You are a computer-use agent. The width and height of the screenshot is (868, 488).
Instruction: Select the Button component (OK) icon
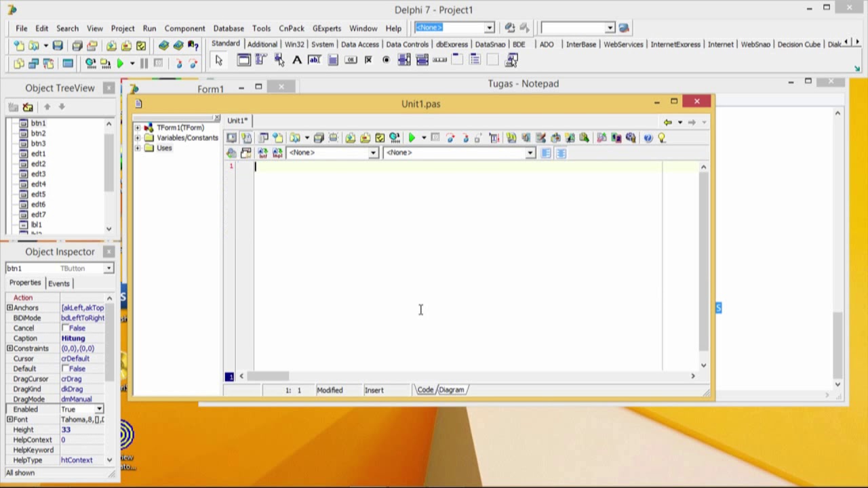(351, 60)
